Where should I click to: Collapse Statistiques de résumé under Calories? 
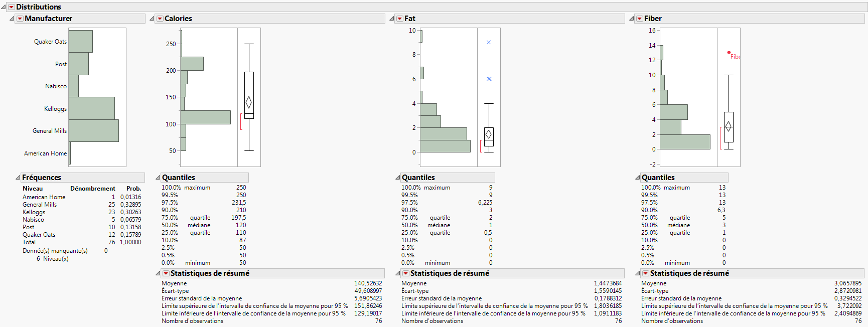click(x=158, y=273)
